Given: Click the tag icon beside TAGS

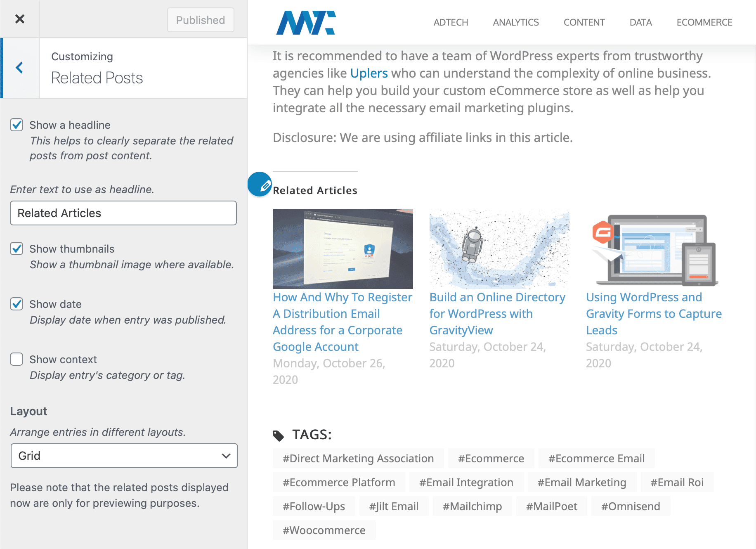Looking at the screenshot, I should pyautogui.click(x=279, y=435).
